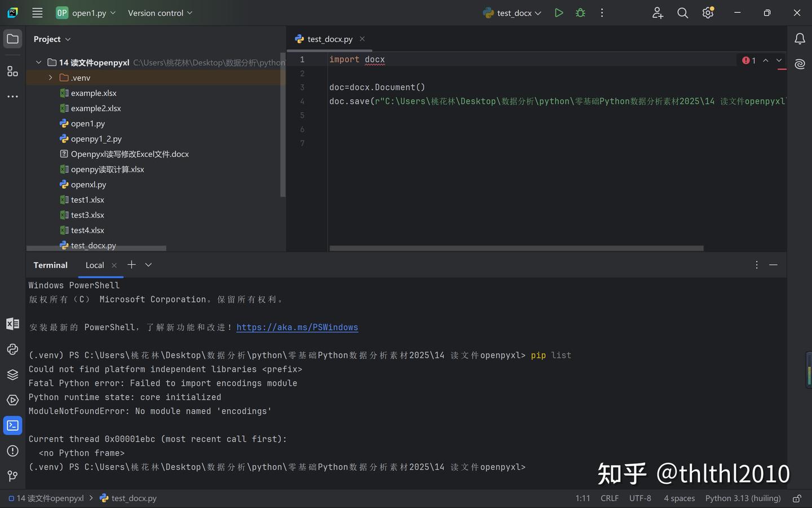The image size is (812, 508).
Task: Click Python 3.13 interpreter in status bar
Action: click(743, 498)
